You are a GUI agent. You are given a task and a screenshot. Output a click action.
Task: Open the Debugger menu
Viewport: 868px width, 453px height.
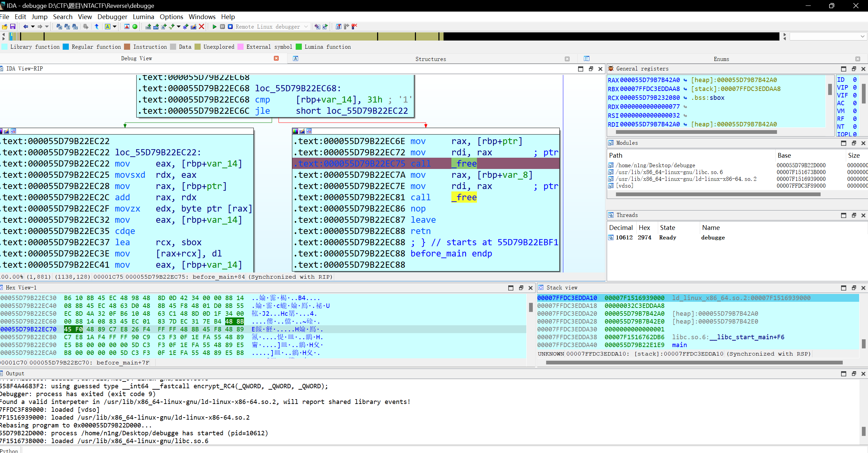[x=112, y=17]
